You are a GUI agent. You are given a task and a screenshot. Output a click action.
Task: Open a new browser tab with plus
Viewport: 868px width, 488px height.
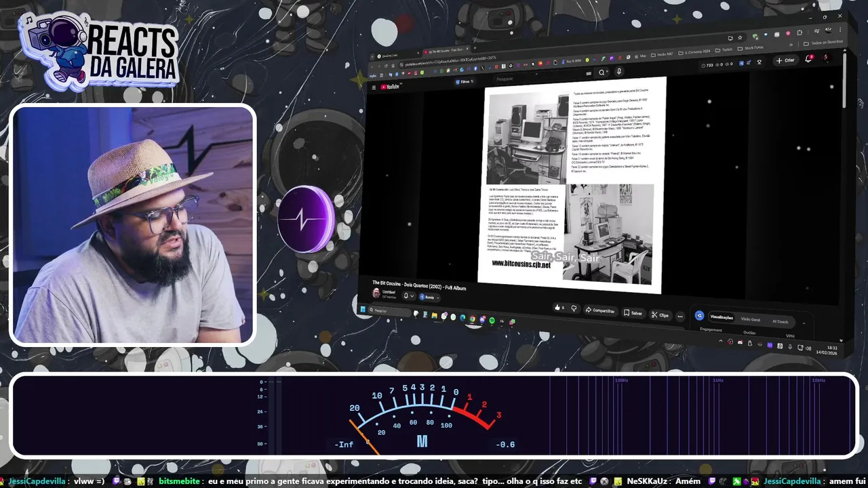tap(475, 48)
